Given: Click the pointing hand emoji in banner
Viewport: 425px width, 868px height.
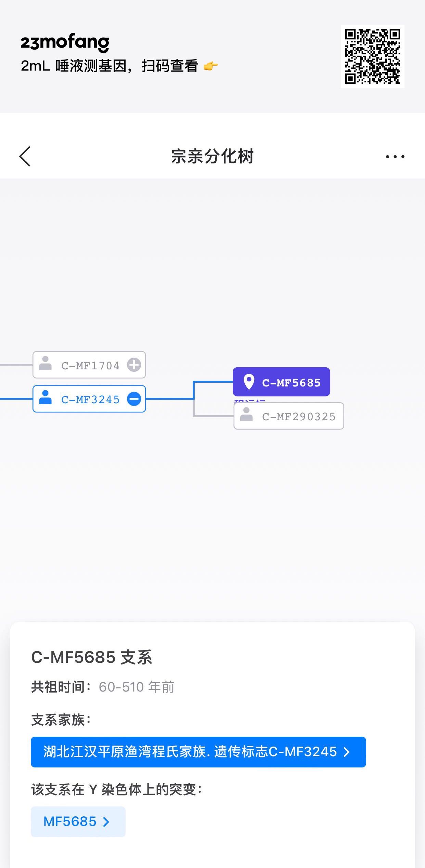Looking at the screenshot, I should pos(210,66).
